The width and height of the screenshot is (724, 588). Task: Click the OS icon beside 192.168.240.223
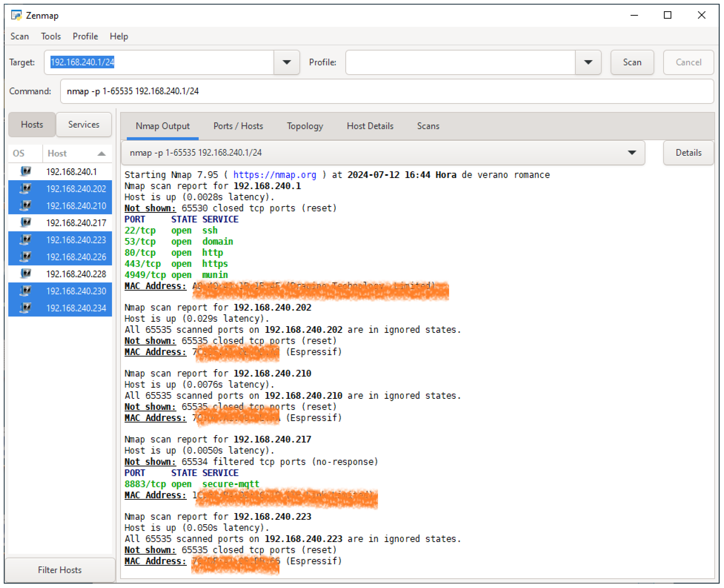click(x=25, y=239)
